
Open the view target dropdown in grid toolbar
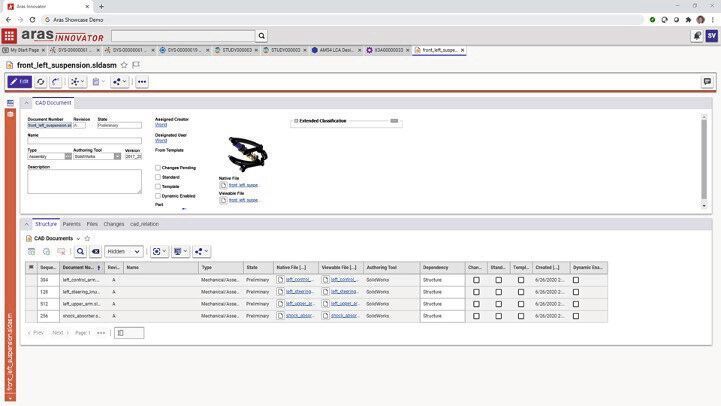click(x=159, y=252)
